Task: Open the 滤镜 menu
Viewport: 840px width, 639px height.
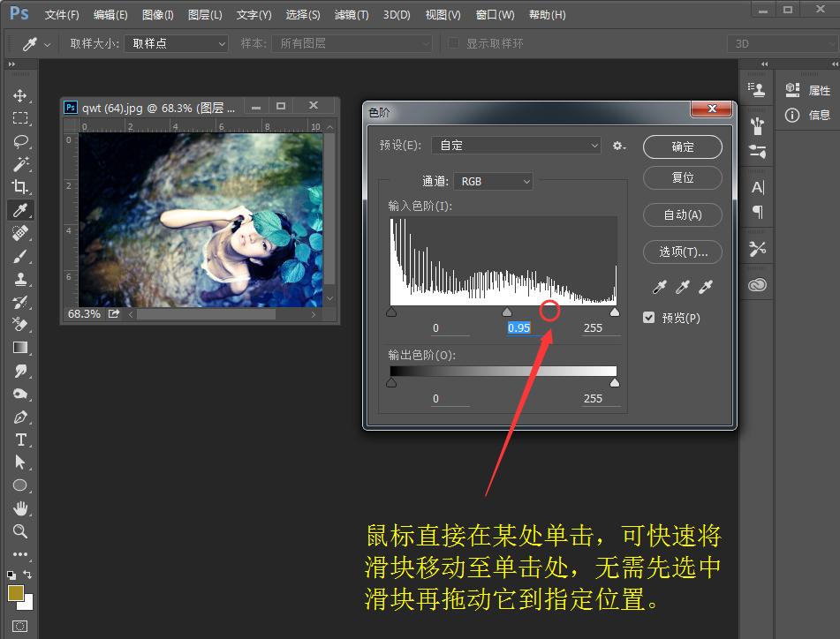Action: tap(352, 14)
